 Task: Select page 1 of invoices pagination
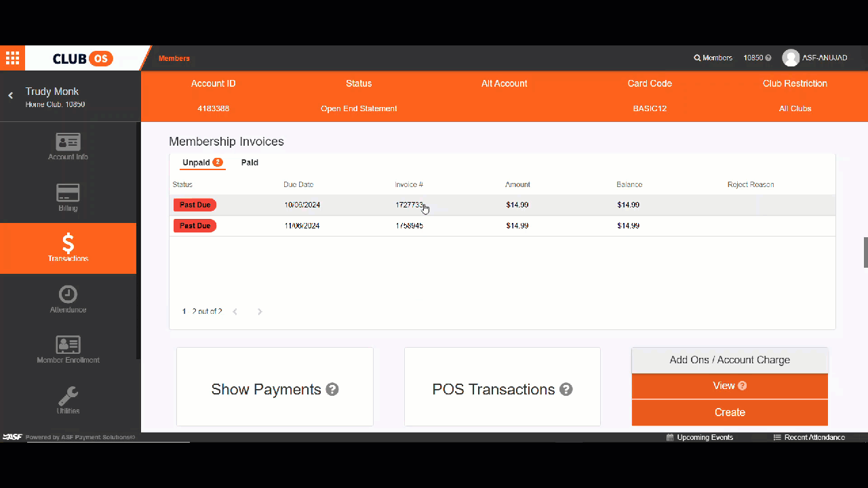click(184, 312)
